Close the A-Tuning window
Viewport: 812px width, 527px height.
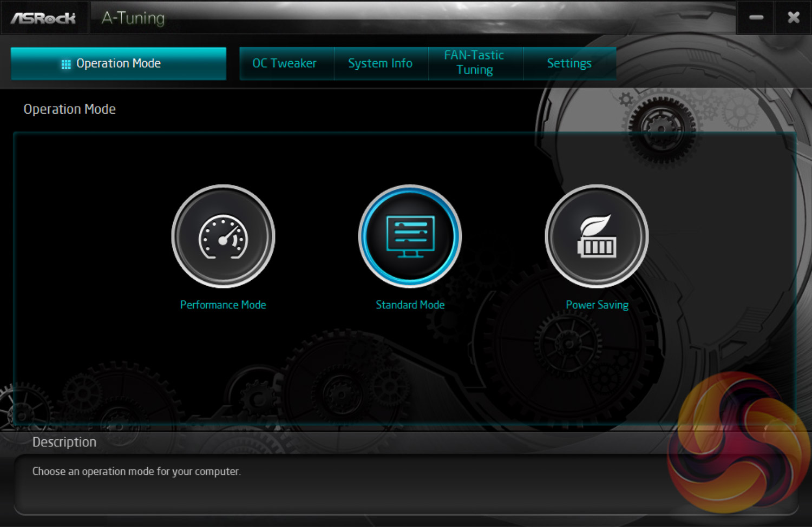[x=794, y=17]
